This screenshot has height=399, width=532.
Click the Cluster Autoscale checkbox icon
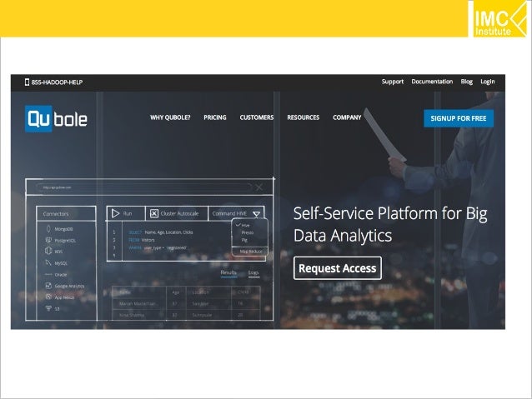tap(154, 213)
